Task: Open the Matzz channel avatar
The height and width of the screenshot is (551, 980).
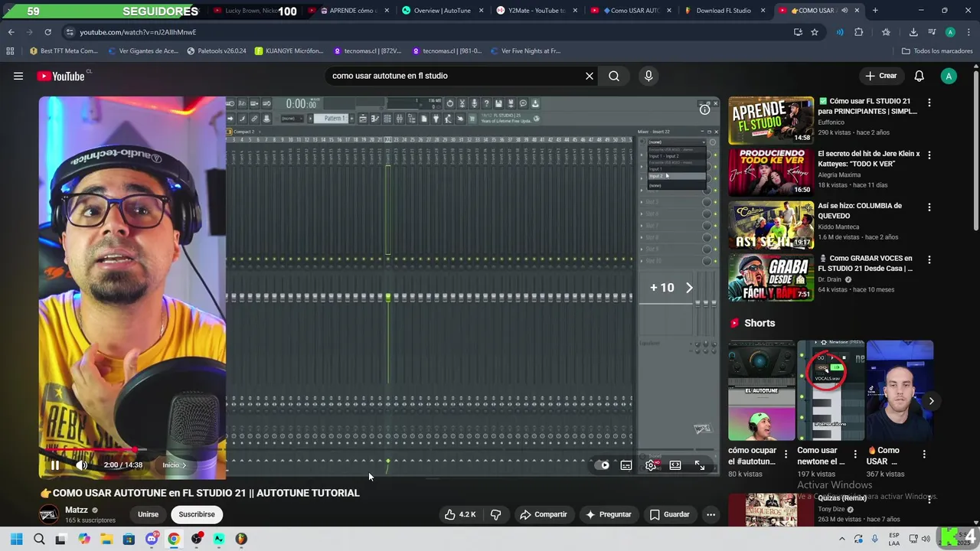Action: (49, 514)
